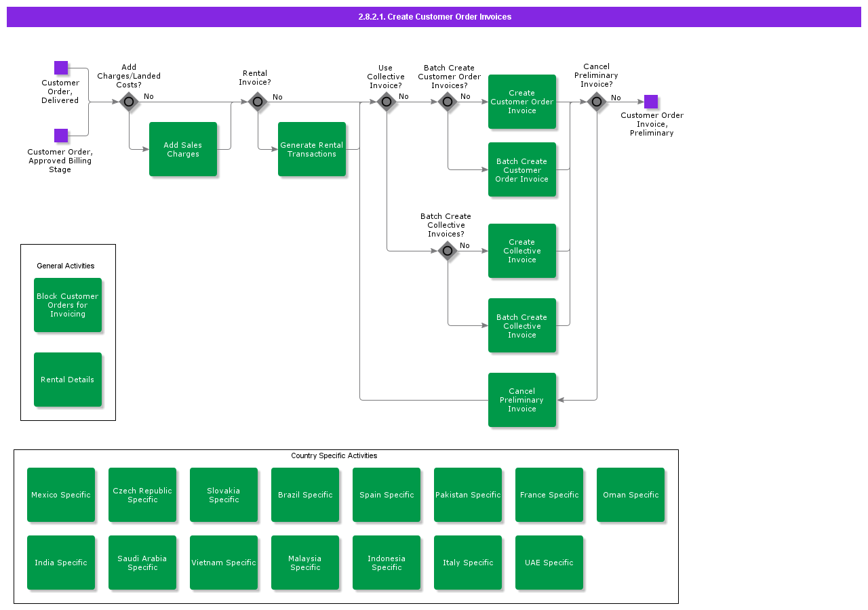Click the Add Charges/Landed Costs gateway diamond
Viewport: 868px width, 610px height.
tap(129, 102)
